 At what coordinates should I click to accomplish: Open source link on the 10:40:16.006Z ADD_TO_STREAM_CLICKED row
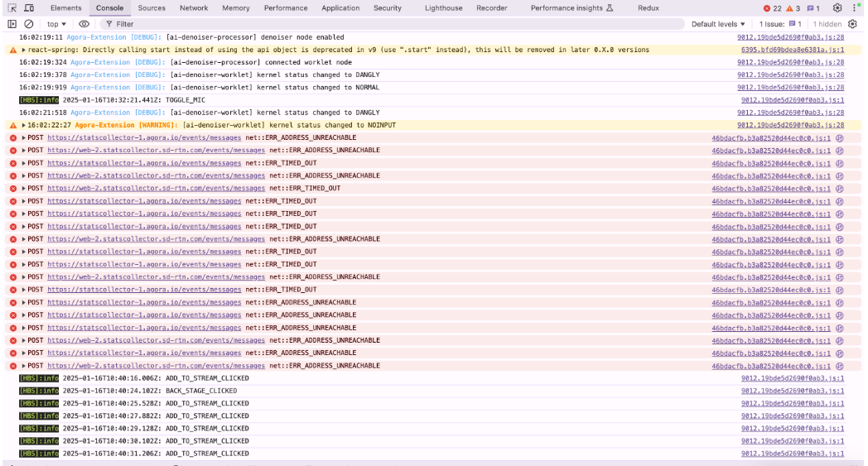tap(793, 378)
